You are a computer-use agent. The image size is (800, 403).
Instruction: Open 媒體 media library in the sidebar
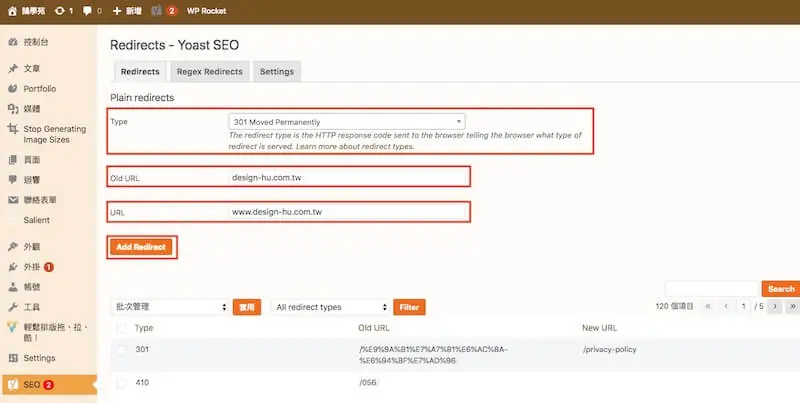[x=32, y=109]
